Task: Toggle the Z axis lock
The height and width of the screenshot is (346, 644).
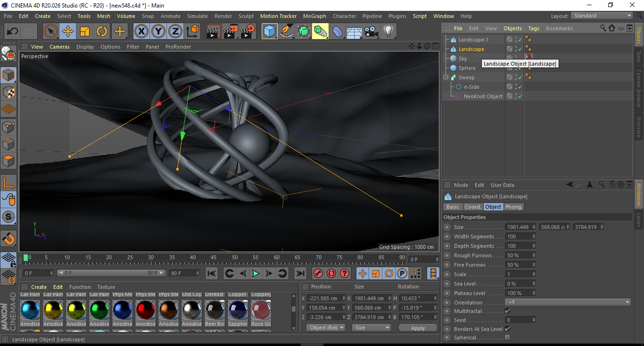Action: pyautogui.click(x=175, y=32)
